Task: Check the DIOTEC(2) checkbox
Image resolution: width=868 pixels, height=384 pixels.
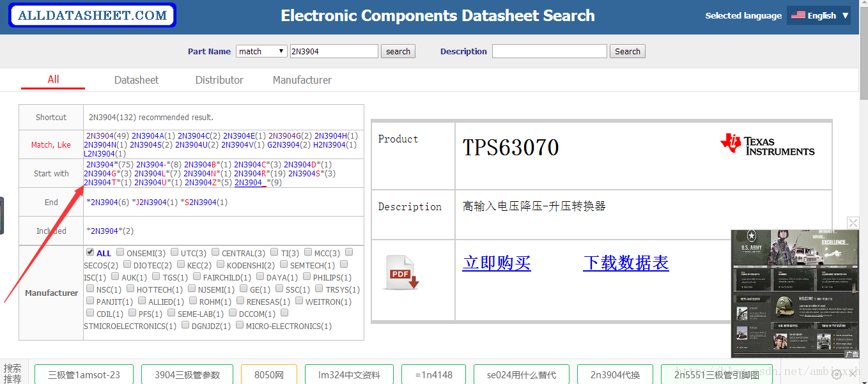Action: (127, 265)
